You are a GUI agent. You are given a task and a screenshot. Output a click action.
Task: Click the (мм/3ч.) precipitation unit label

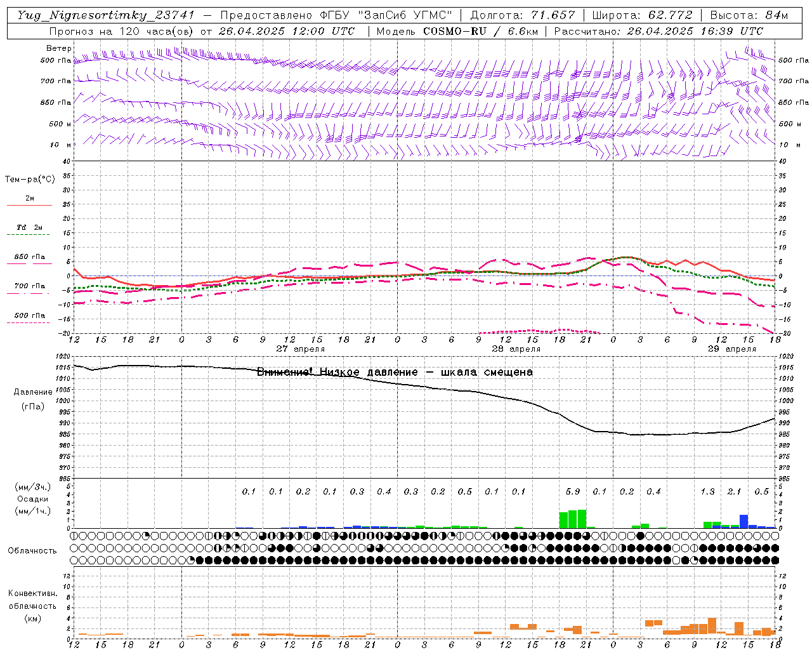tap(33, 487)
